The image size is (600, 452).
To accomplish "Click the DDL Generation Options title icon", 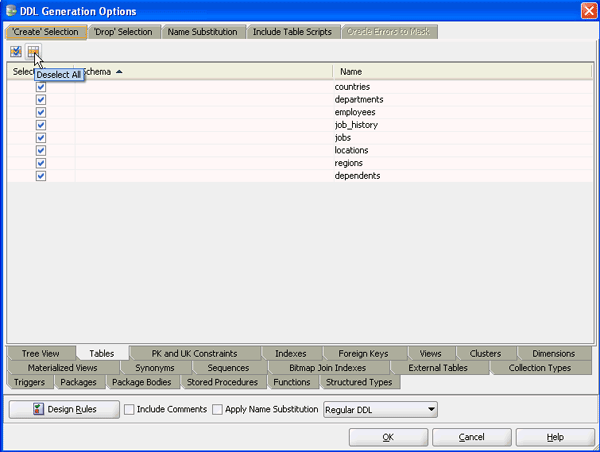I will (11, 11).
